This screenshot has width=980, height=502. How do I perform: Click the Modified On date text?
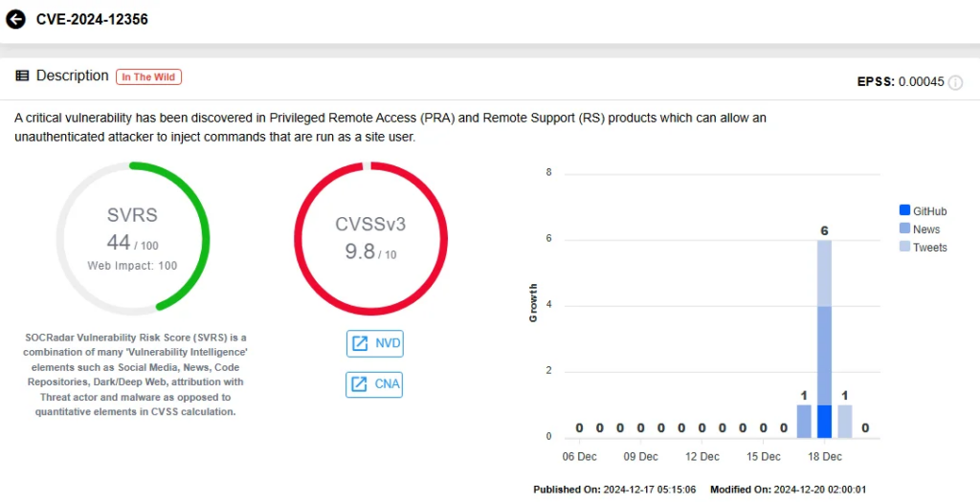tap(789, 490)
